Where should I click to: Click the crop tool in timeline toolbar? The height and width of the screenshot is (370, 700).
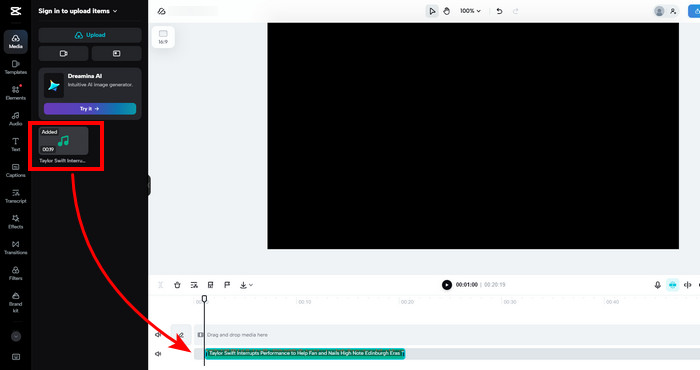click(x=211, y=285)
